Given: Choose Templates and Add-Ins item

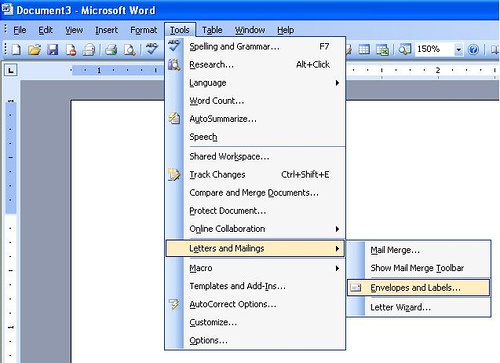Looking at the screenshot, I should (x=255, y=286).
